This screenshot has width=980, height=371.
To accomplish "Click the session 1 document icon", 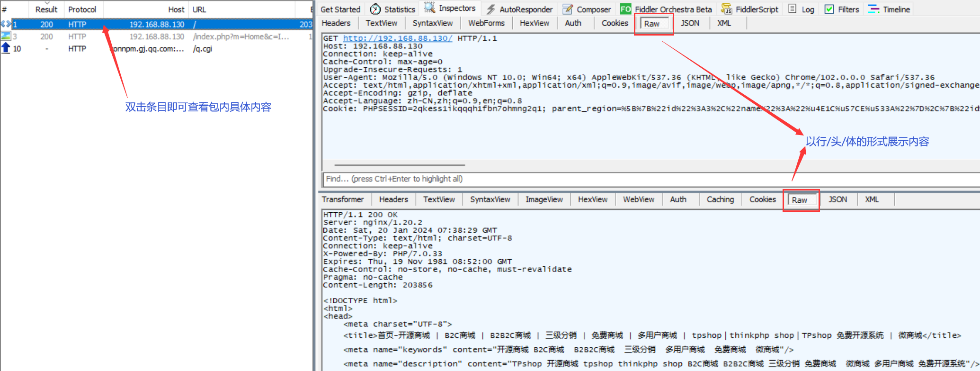I will click(x=6, y=24).
